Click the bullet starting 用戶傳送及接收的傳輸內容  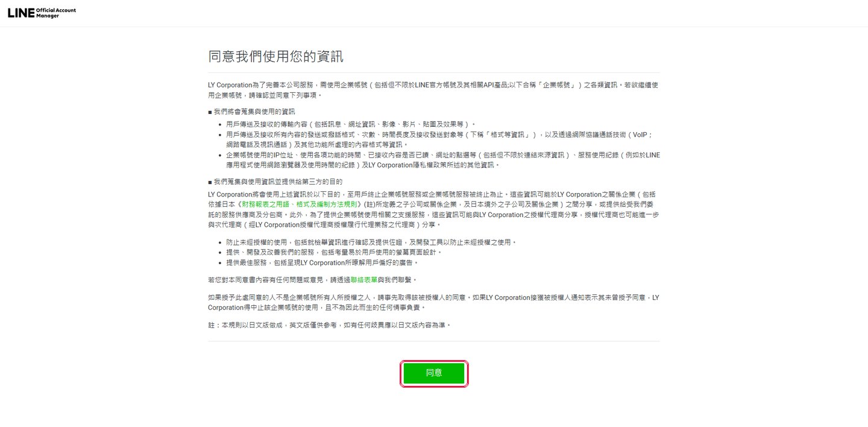[x=351, y=124]
